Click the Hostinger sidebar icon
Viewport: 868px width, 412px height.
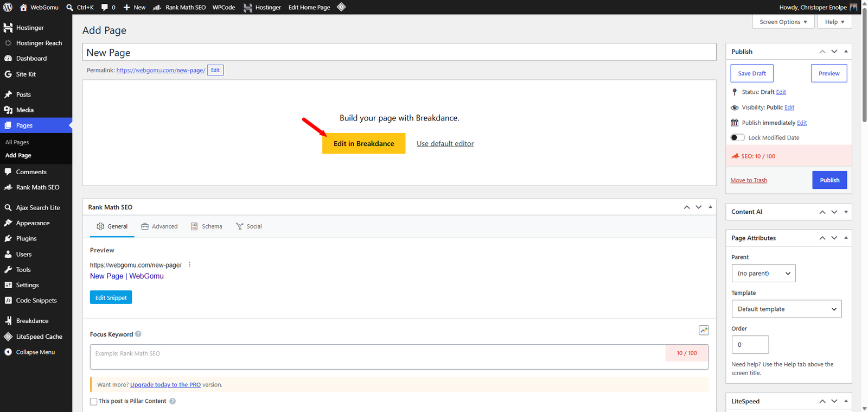point(8,28)
